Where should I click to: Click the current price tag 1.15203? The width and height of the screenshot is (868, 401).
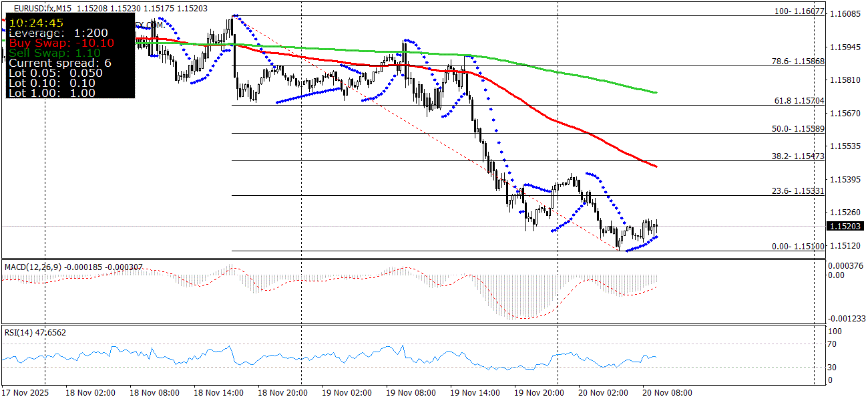click(x=846, y=227)
